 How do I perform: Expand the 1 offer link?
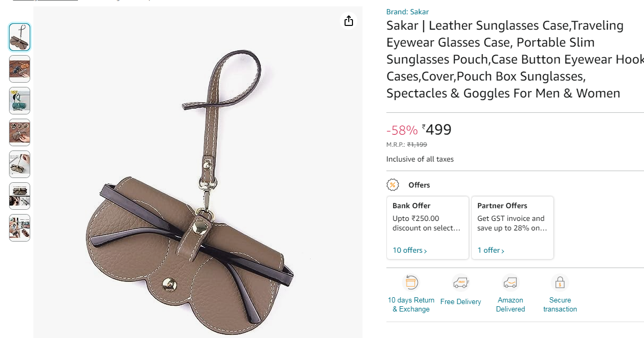click(x=490, y=250)
